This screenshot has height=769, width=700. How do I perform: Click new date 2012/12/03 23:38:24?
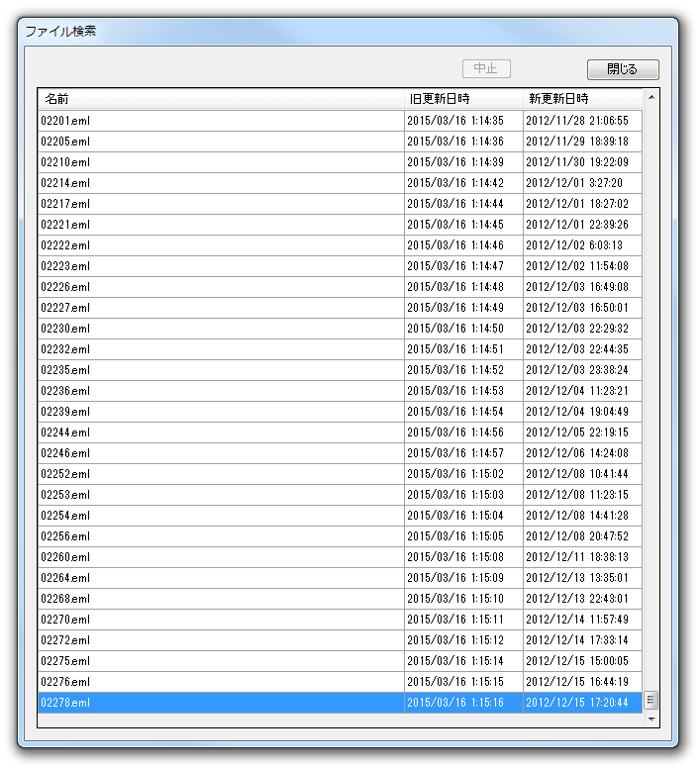tap(577, 370)
